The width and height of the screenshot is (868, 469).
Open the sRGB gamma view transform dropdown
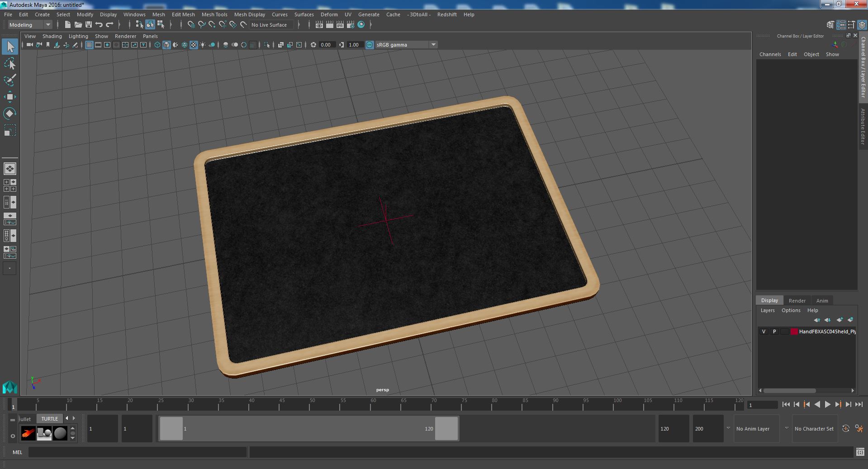pos(406,45)
